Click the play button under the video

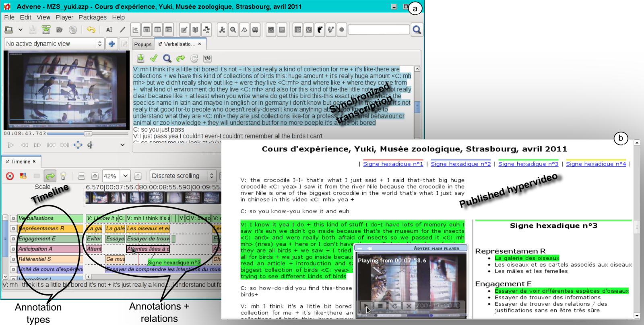tap(11, 145)
